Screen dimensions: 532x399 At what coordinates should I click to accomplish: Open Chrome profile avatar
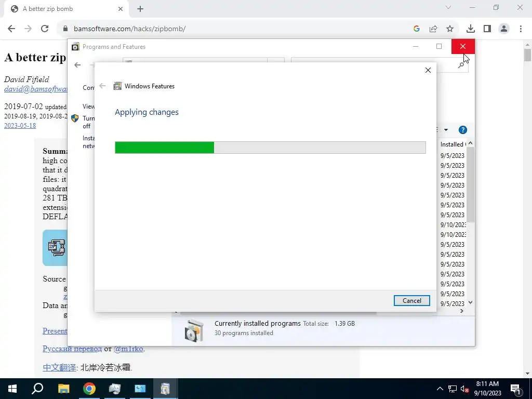pos(504,29)
